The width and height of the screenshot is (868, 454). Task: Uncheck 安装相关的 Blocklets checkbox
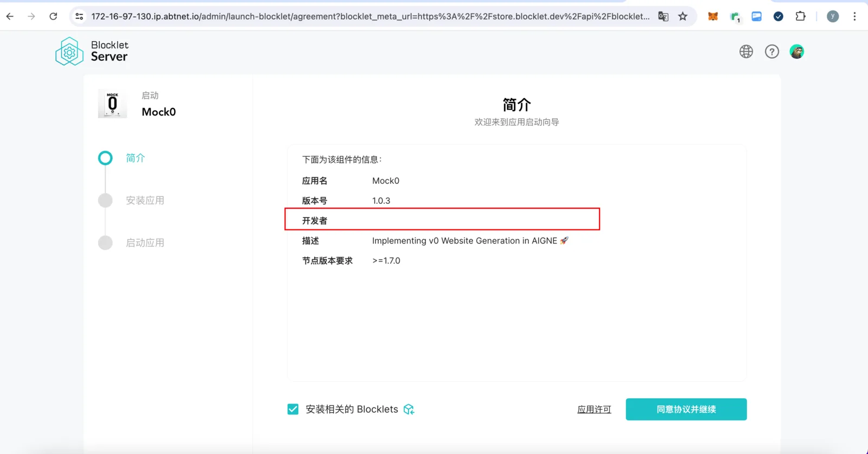tap(293, 409)
